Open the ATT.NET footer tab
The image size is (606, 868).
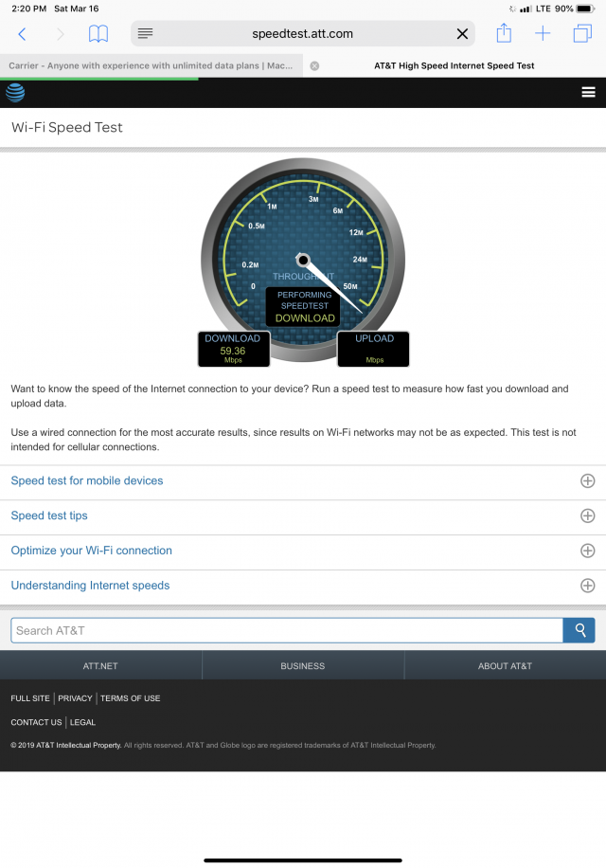pos(100,666)
